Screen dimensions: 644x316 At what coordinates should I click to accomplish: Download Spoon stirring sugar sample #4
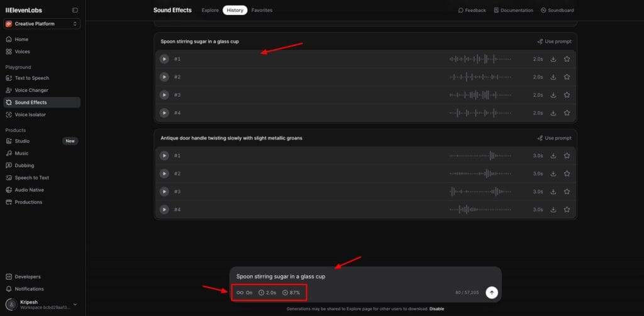click(x=553, y=113)
